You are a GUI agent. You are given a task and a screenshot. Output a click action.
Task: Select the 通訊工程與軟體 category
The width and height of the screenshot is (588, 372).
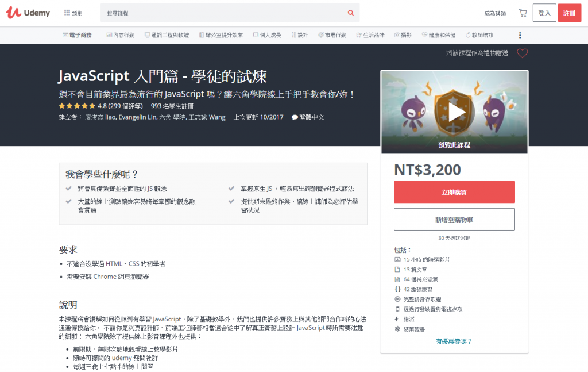click(167, 35)
